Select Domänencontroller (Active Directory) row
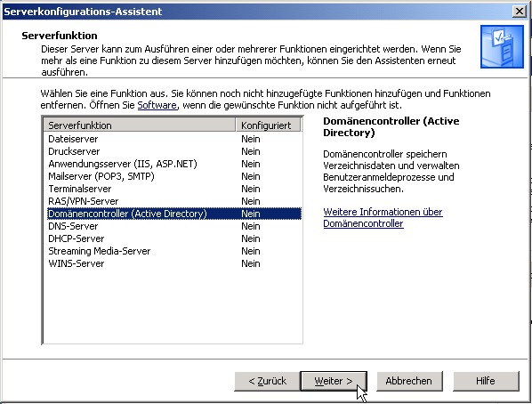 pyautogui.click(x=174, y=214)
